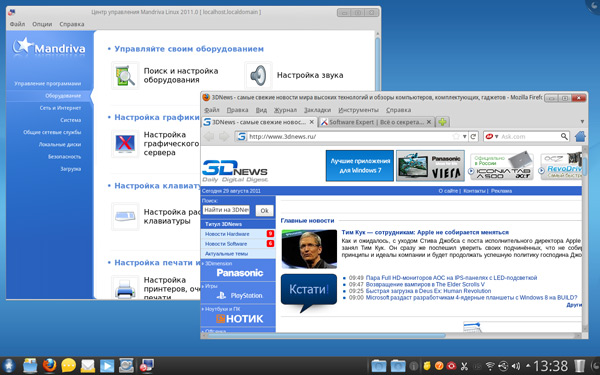Click the wireless network tray icon

coord(490,366)
